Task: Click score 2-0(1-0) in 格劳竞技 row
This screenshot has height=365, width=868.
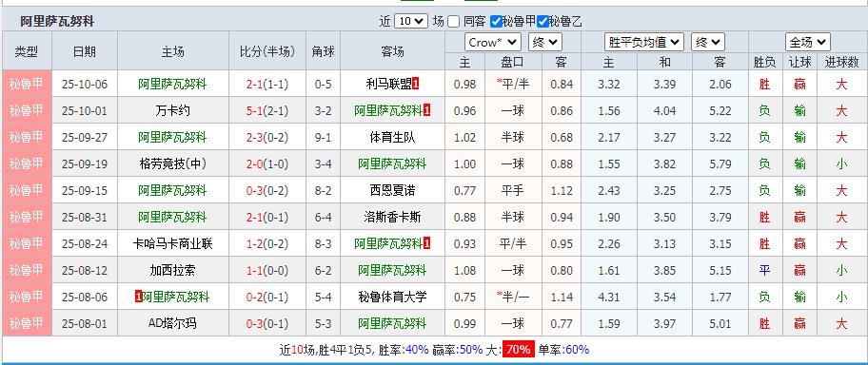Action: tap(267, 164)
